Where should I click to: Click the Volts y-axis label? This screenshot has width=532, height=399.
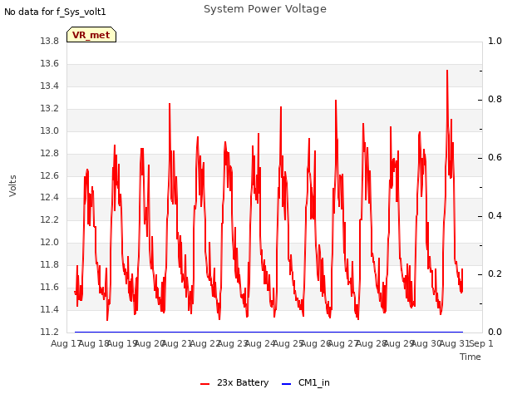click(x=13, y=185)
